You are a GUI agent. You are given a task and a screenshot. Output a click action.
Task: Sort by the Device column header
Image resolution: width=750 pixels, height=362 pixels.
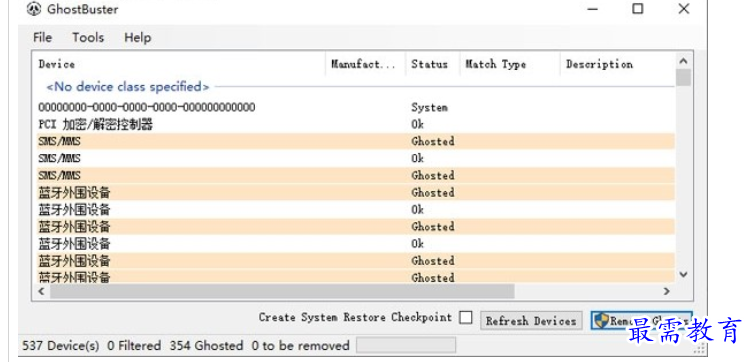tap(56, 65)
